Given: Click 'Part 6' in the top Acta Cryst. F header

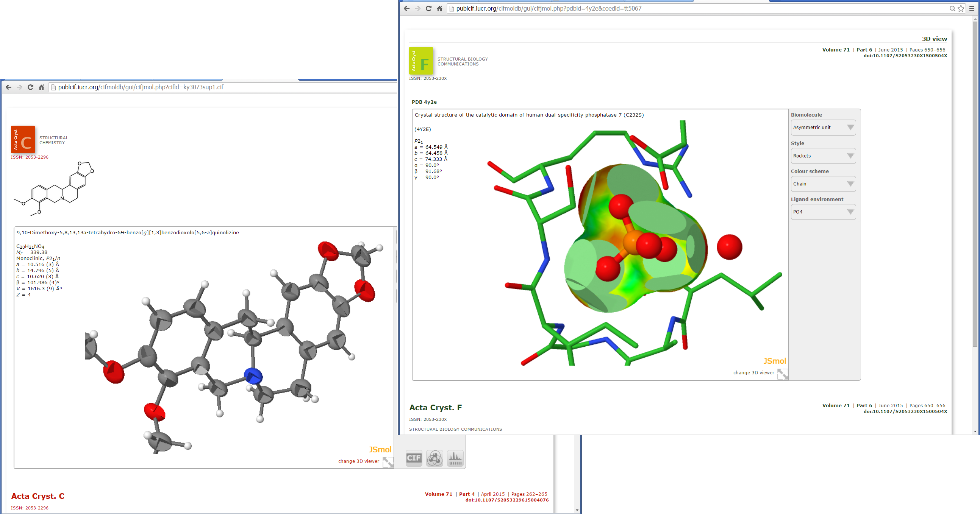Looking at the screenshot, I should pyautogui.click(x=864, y=50).
